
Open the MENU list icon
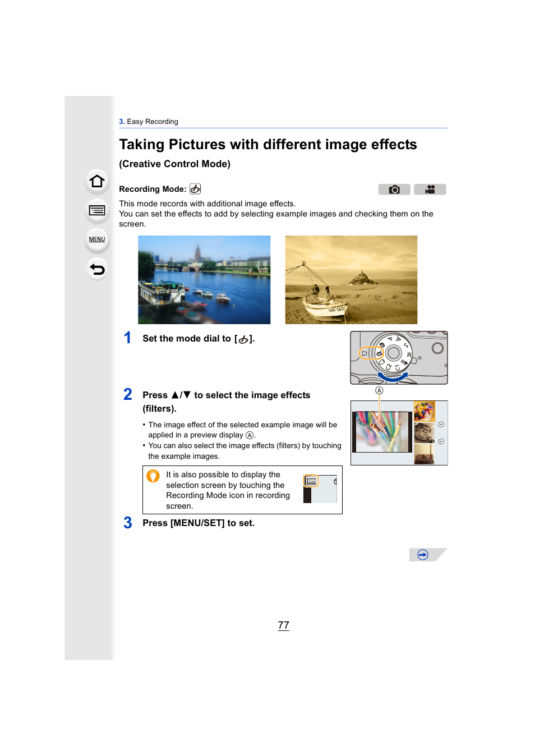(x=97, y=239)
